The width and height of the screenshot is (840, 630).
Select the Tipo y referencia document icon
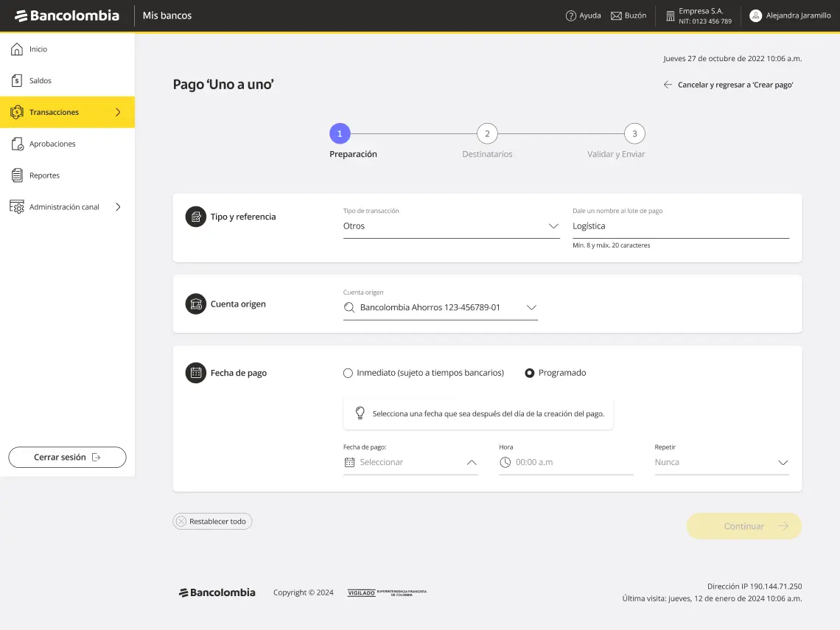[195, 217]
